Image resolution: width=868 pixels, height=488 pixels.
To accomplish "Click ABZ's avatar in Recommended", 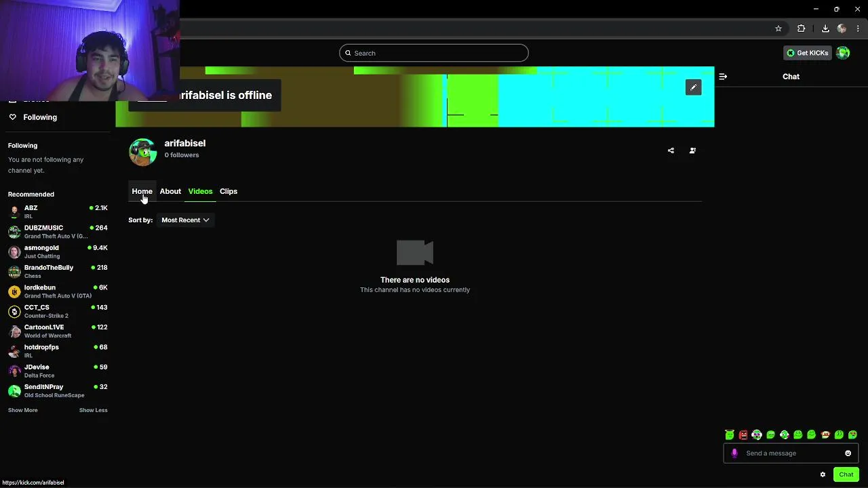I will (x=14, y=211).
